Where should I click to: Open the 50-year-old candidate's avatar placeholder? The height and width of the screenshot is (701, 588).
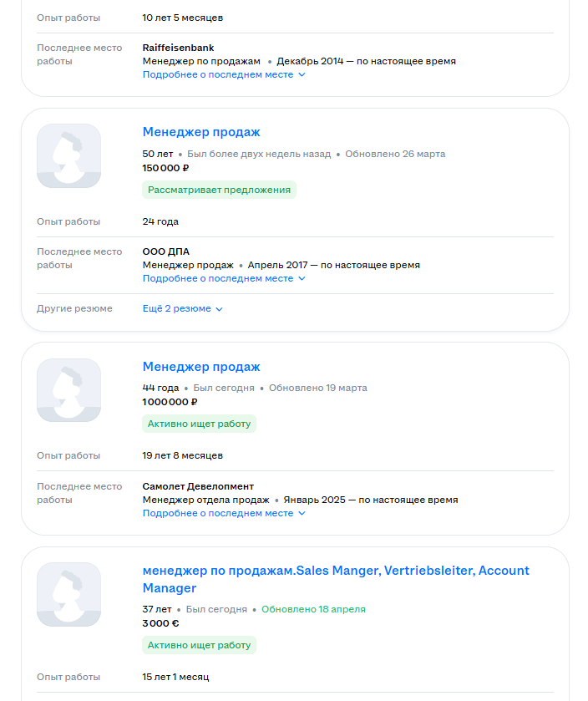coord(68,156)
